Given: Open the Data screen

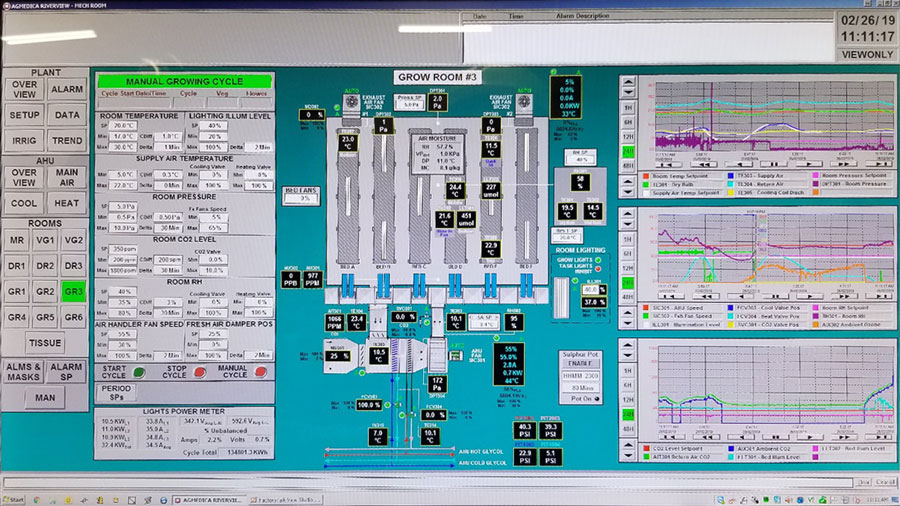Looking at the screenshot, I should pyautogui.click(x=67, y=115).
